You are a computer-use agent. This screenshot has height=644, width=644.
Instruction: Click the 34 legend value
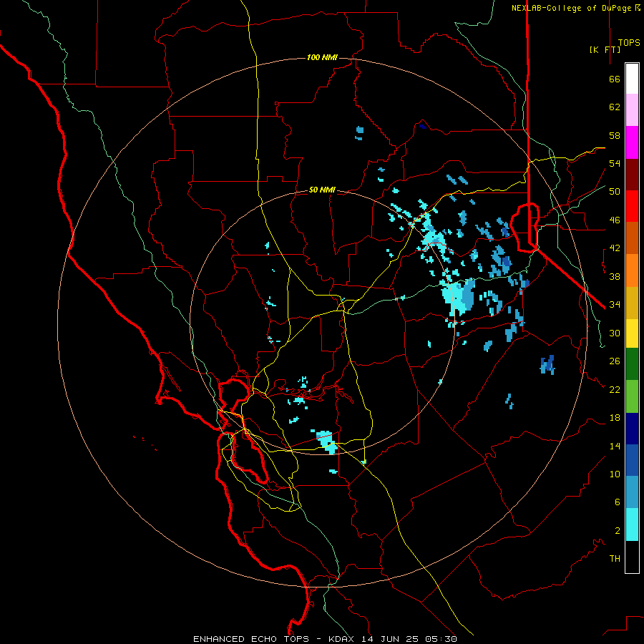point(615,305)
